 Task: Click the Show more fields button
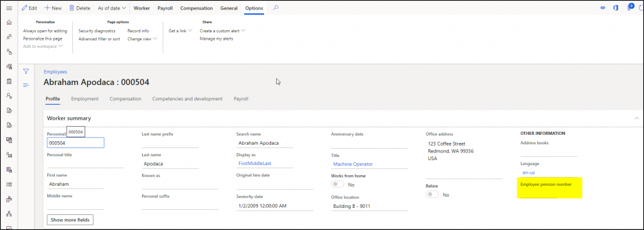pyautogui.click(x=70, y=220)
